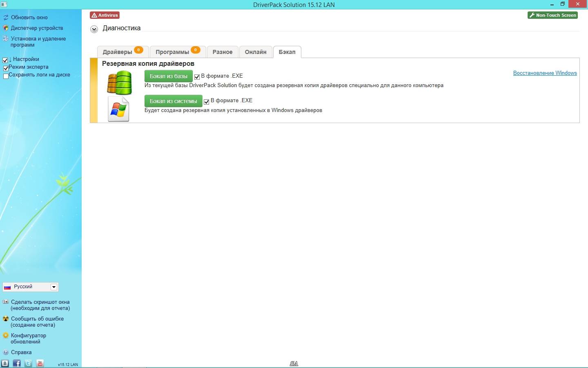Screen dimensions: 588x368
Task: Click the Резервная копия драйверов heading
Action: (148, 64)
